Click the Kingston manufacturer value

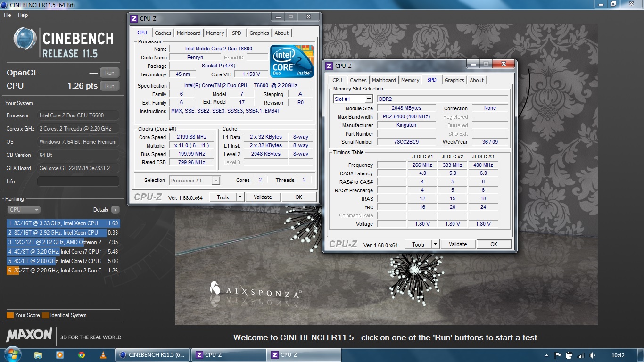click(406, 125)
